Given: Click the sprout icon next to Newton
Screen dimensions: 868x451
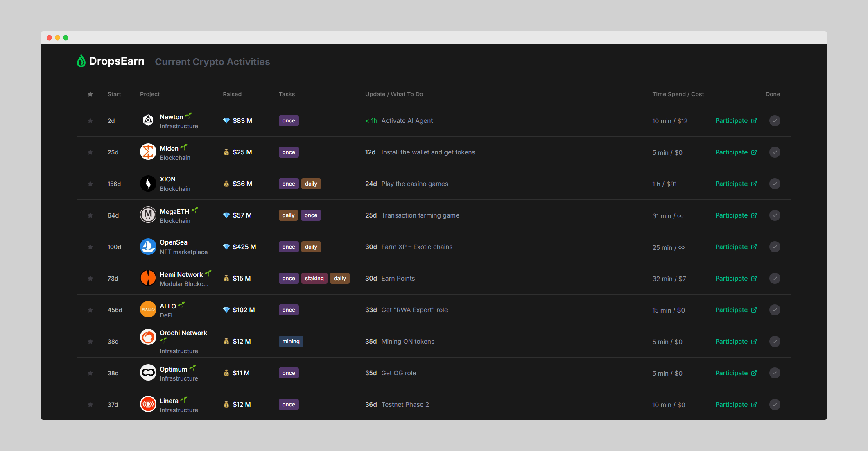Looking at the screenshot, I should pyautogui.click(x=188, y=116).
